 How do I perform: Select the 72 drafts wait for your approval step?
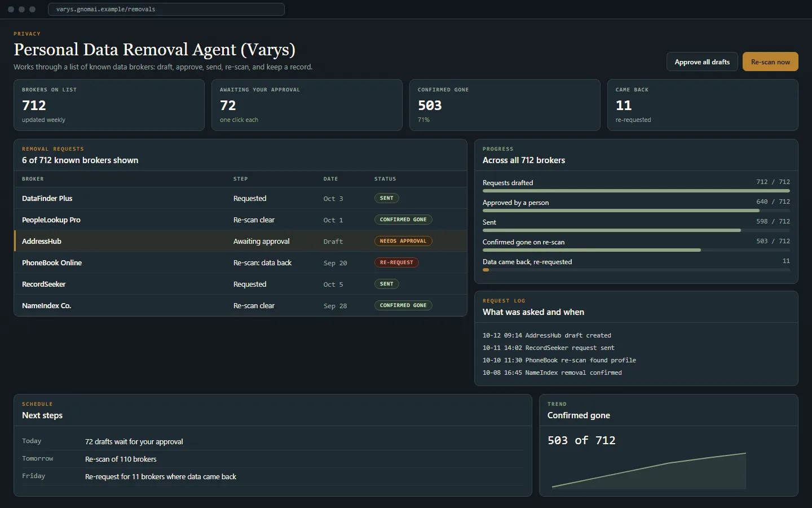tap(134, 441)
